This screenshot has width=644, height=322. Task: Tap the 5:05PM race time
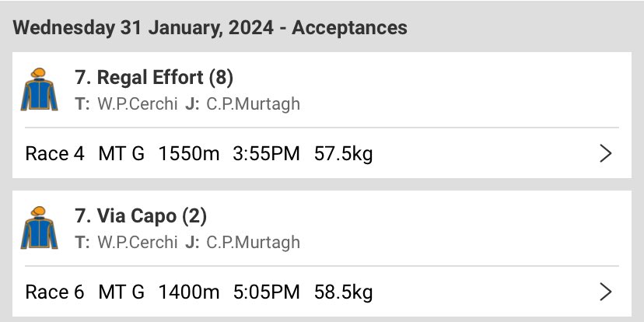pos(266,292)
